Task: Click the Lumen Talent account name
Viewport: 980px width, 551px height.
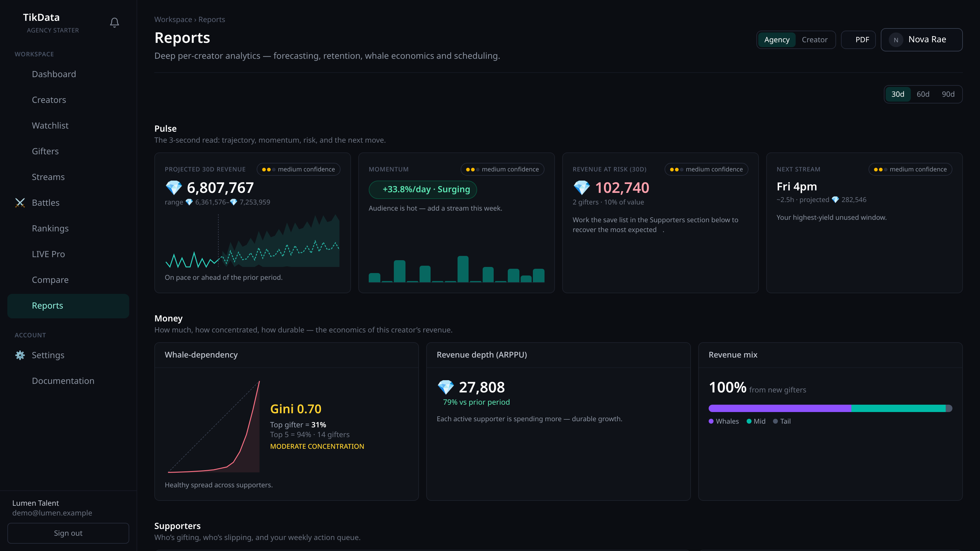Action: click(36, 503)
